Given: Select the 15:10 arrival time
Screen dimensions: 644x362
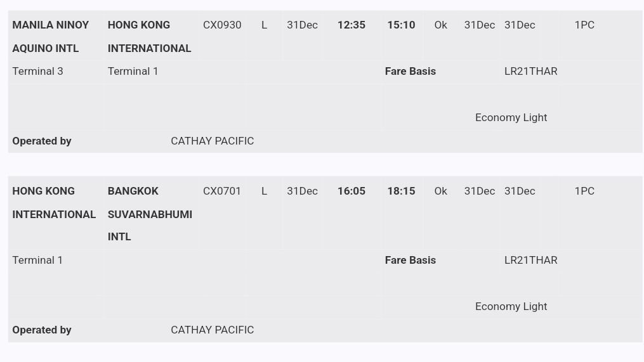Looking at the screenshot, I should click(401, 25).
